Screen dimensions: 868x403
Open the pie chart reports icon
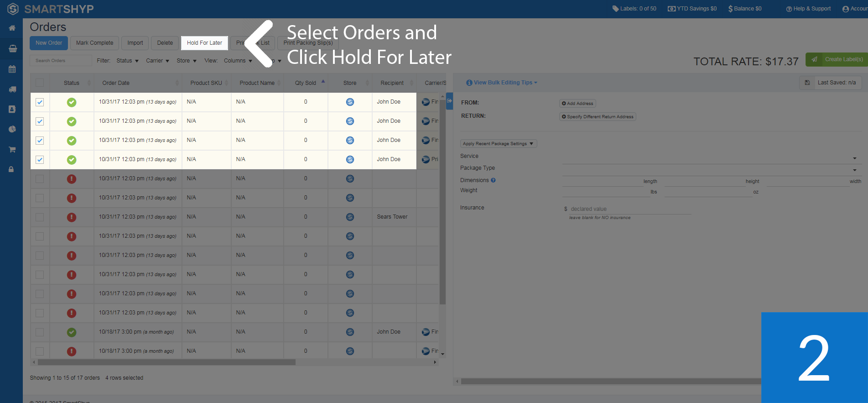pyautogui.click(x=12, y=129)
